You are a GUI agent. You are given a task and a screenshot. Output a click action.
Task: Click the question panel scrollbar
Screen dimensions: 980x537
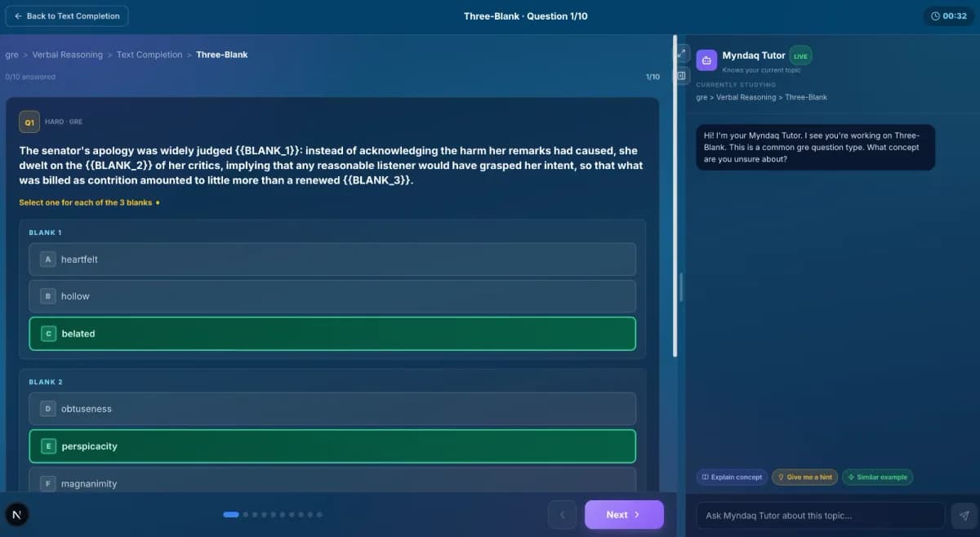(674, 196)
